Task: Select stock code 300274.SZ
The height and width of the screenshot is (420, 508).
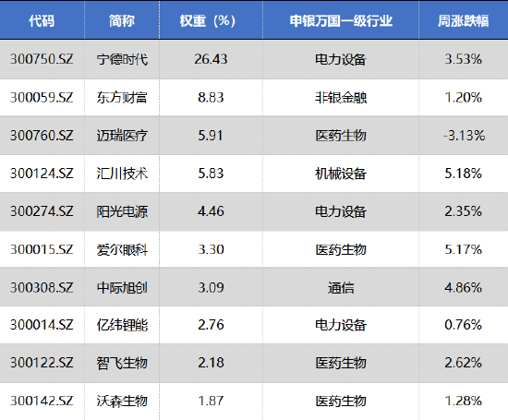Action: [42, 211]
